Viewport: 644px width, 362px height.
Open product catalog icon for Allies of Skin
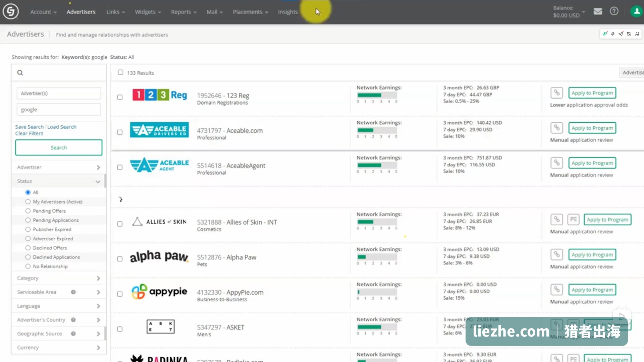[x=573, y=220]
